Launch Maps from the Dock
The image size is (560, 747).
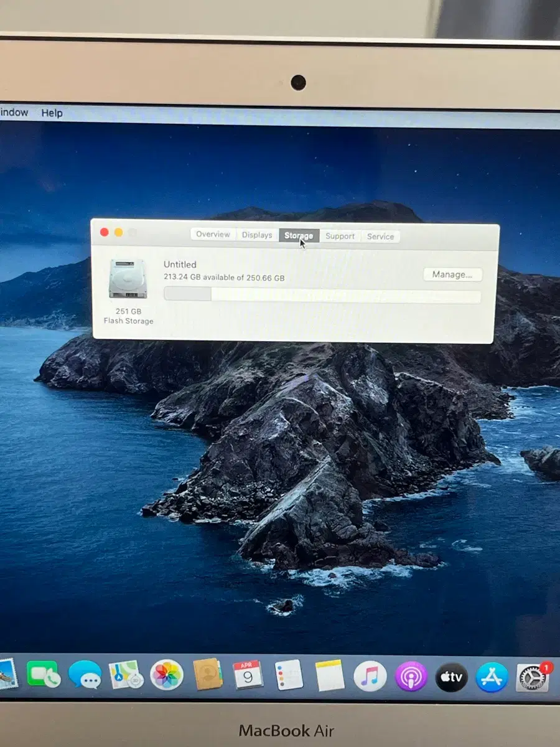126,675
